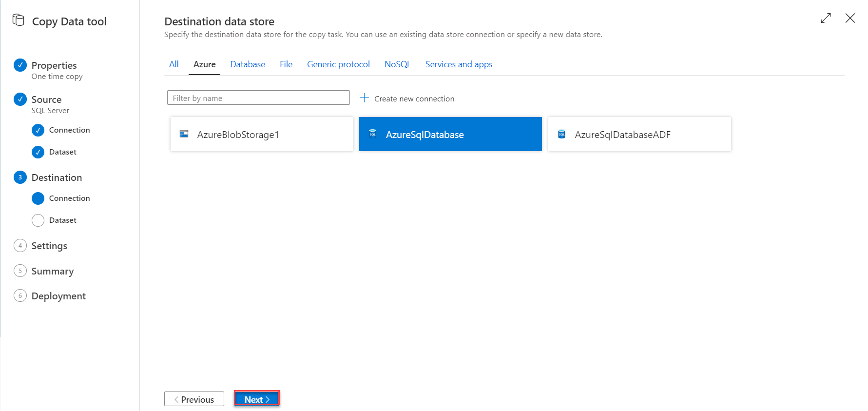Jump to the Settings step
This screenshot has height=411, width=868.
pyautogui.click(x=49, y=246)
